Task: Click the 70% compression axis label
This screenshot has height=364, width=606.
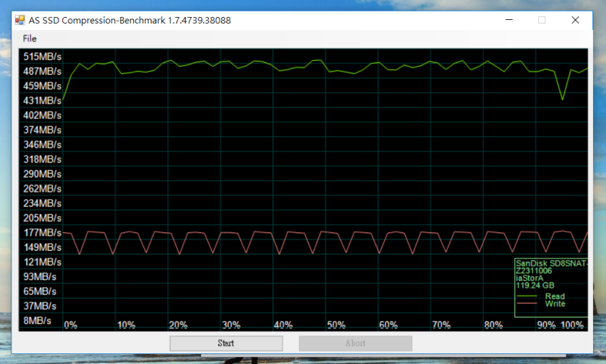Action: 441,325
